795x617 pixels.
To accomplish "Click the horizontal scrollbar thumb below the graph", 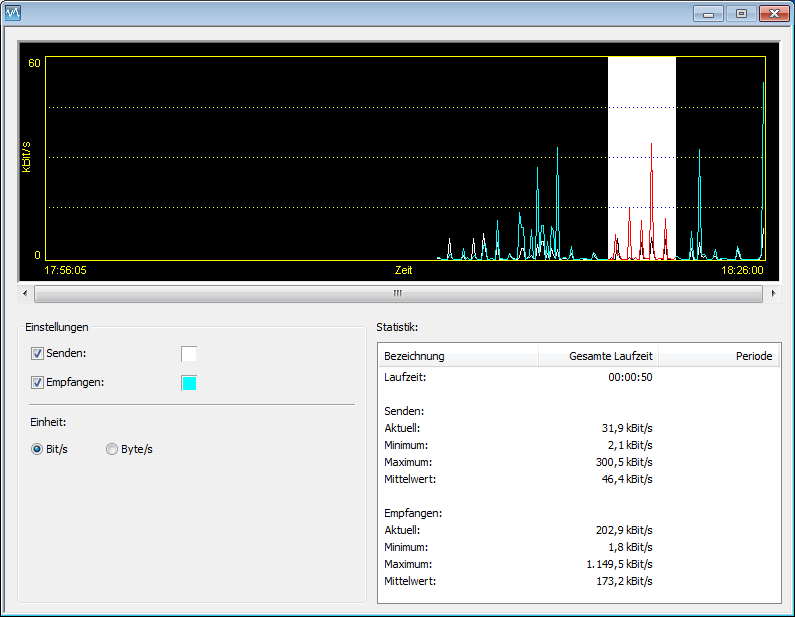I will [397, 293].
